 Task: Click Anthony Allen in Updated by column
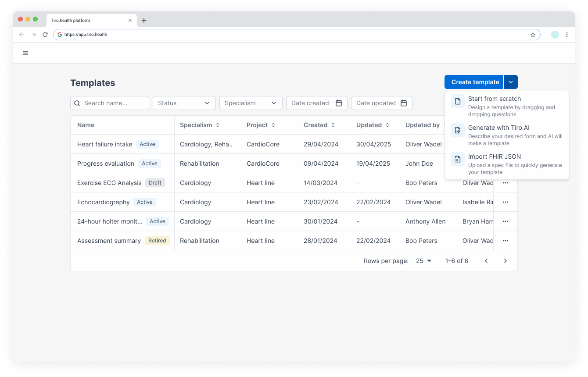point(425,221)
